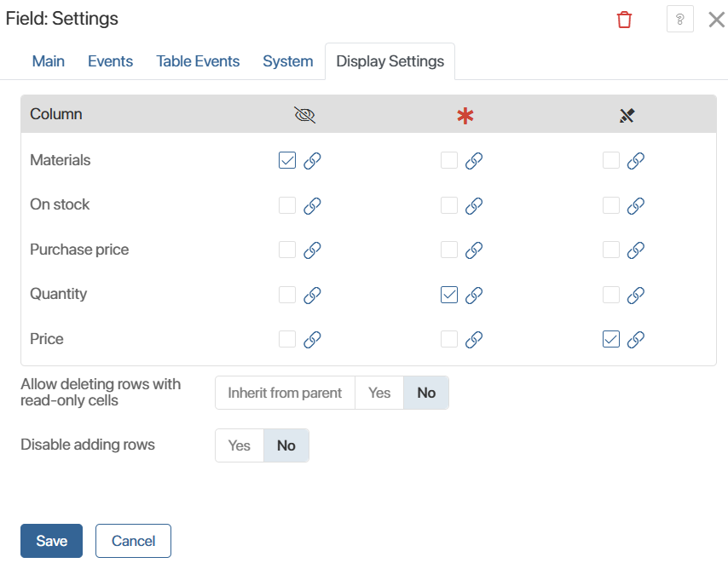The height and width of the screenshot is (563, 728).
Task: Select the System tab
Action: tap(288, 61)
